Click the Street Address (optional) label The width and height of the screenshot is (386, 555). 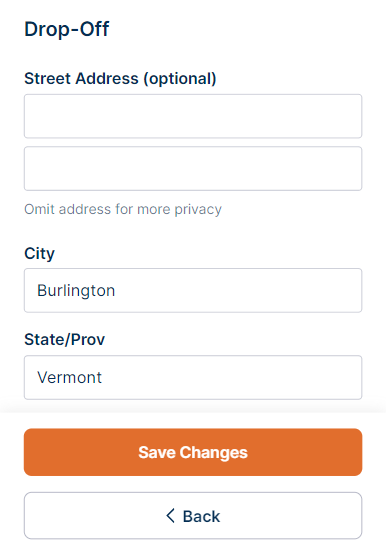120,79
